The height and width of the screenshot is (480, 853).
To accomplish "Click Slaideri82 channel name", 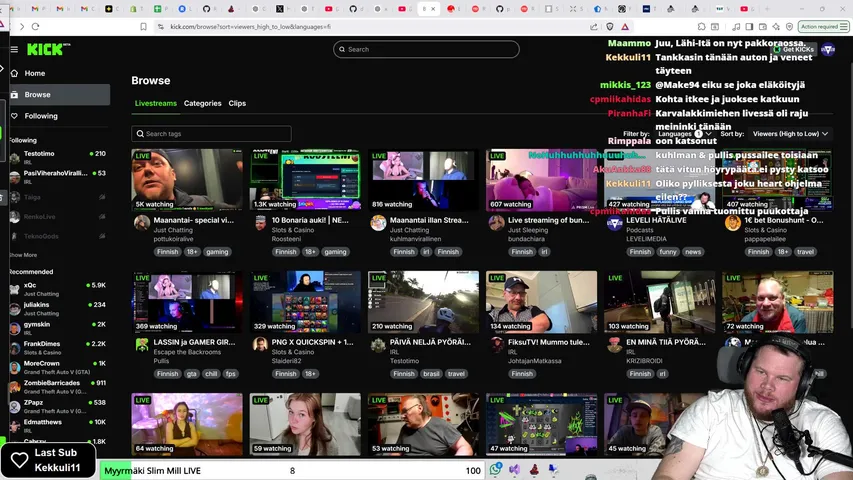I will pos(286,361).
